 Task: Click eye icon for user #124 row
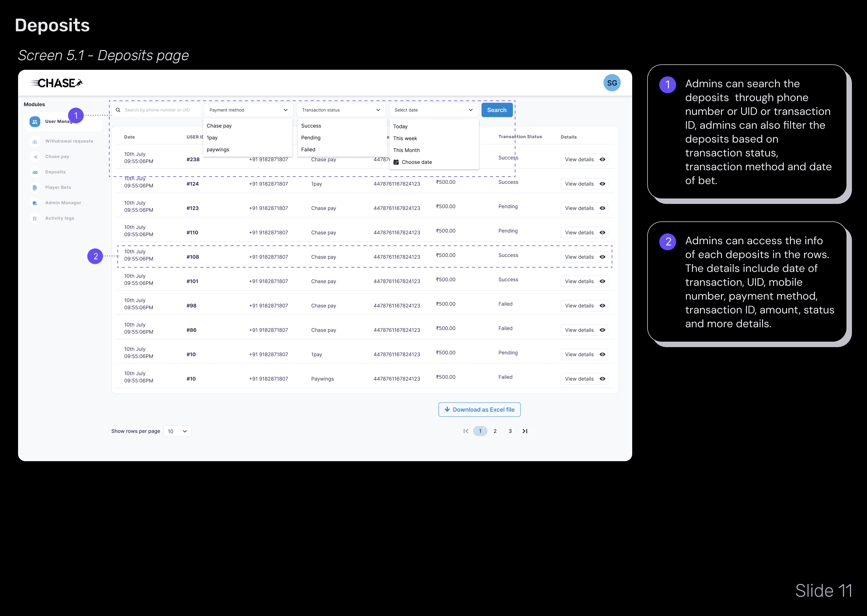[x=602, y=184]
